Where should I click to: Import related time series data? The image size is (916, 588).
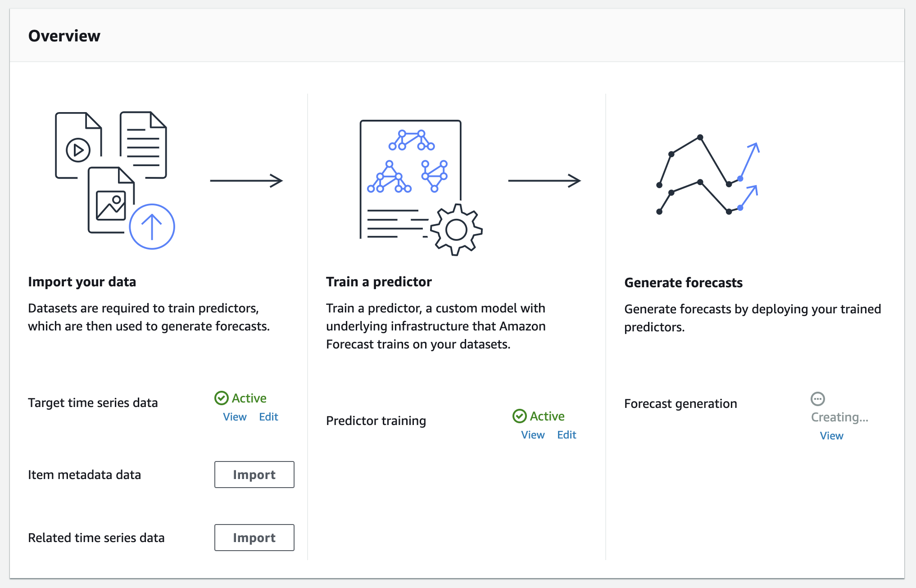254,538
